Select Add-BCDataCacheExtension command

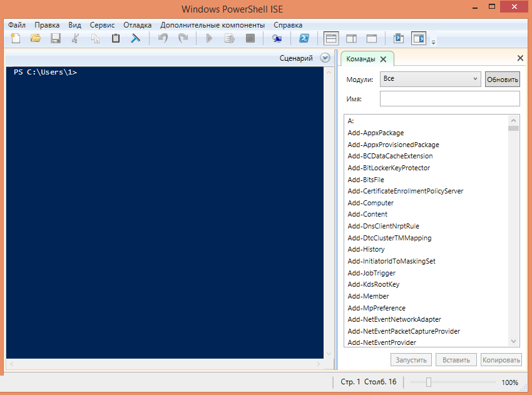click(x=390, y=156)
